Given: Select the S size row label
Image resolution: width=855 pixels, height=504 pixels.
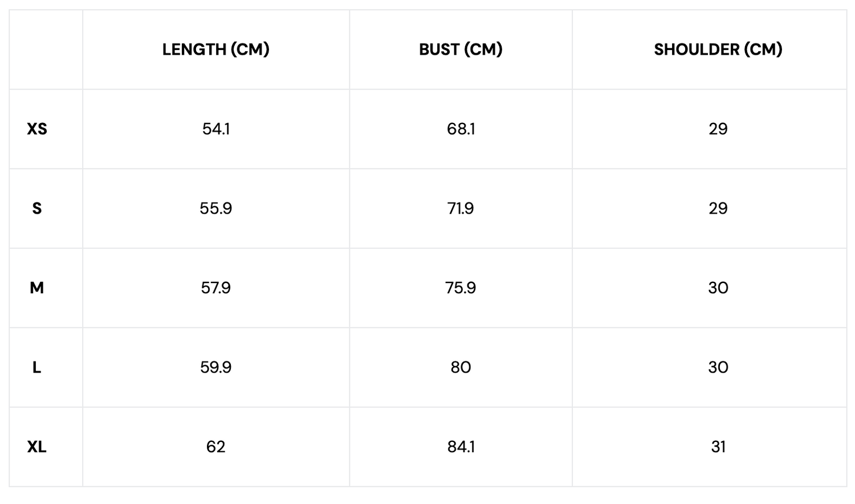Looking at the screenshot, I should tap(37, 208).
